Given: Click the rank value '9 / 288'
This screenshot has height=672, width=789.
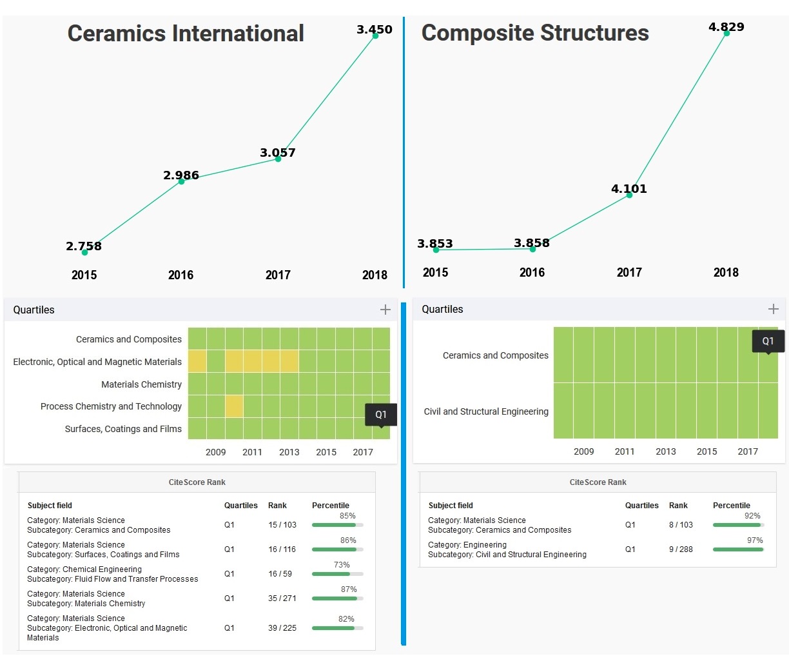Looking at the screenshot, I should [x=681, y=549].
